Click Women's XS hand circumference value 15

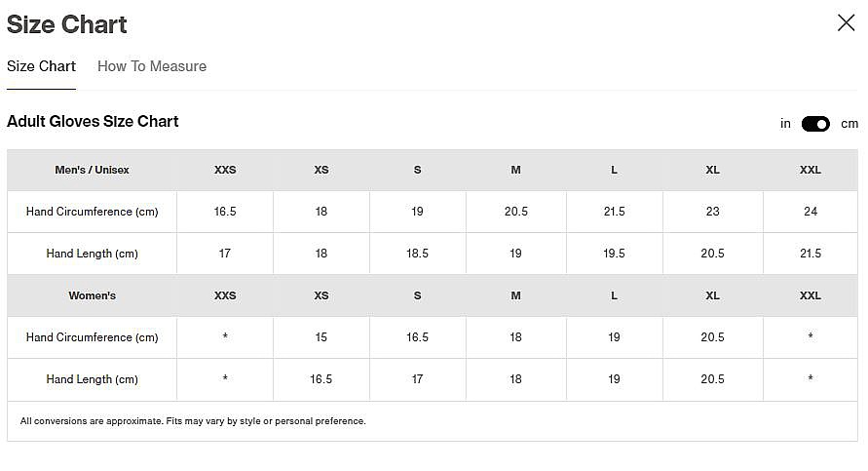[x=321, y=337]
